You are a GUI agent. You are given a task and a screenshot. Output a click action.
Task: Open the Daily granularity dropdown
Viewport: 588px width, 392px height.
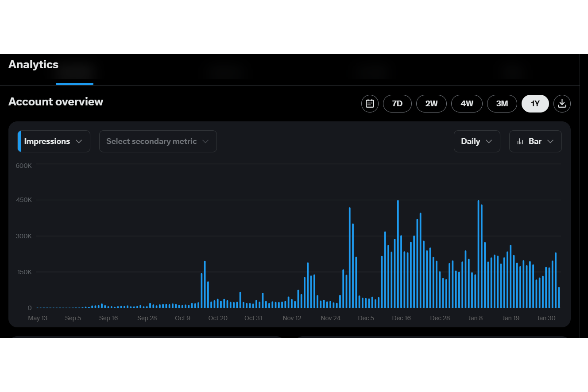point(477,141)
